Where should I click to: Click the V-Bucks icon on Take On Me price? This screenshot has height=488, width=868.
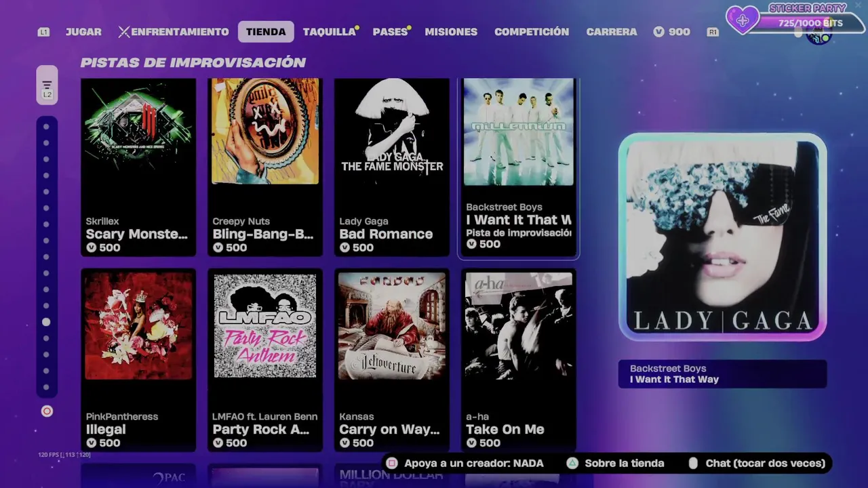471,443
